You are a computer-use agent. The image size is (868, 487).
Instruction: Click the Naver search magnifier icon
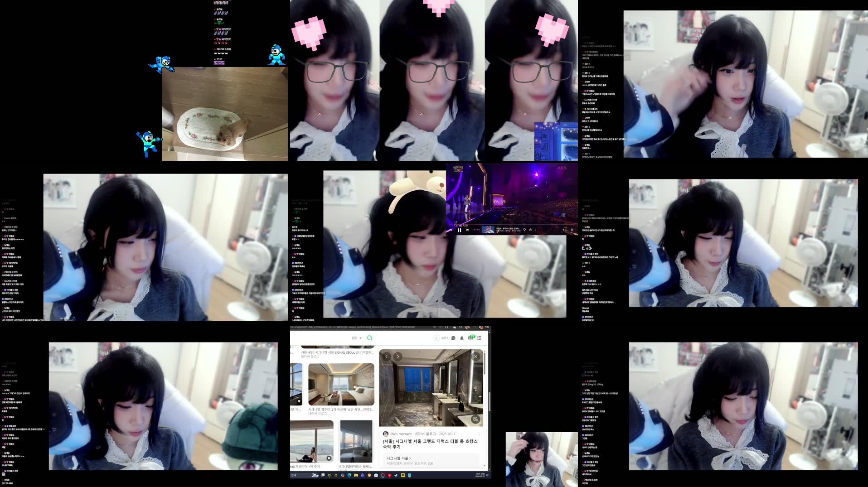[x=370, y=338]
